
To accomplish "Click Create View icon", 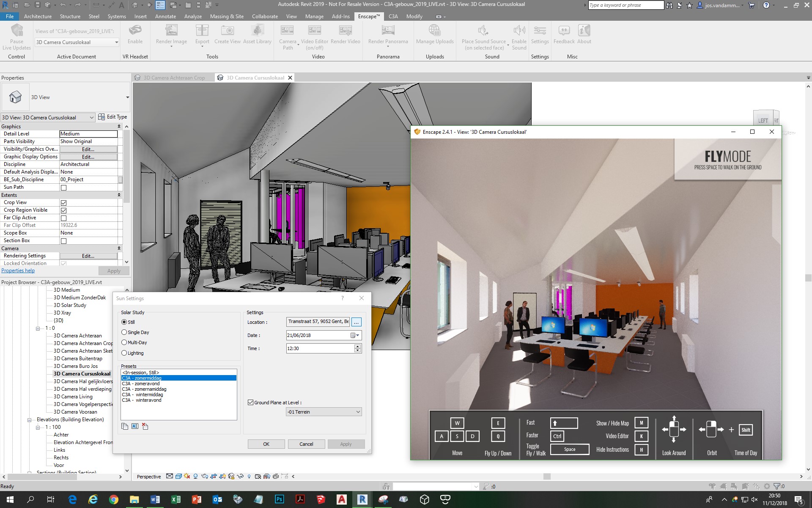I will (x=228, y=30).
